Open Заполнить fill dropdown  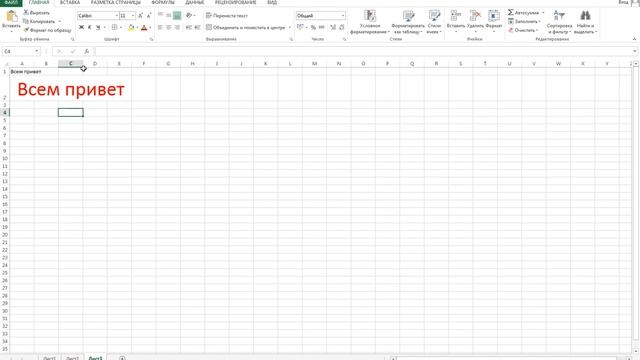click(524, 21)
